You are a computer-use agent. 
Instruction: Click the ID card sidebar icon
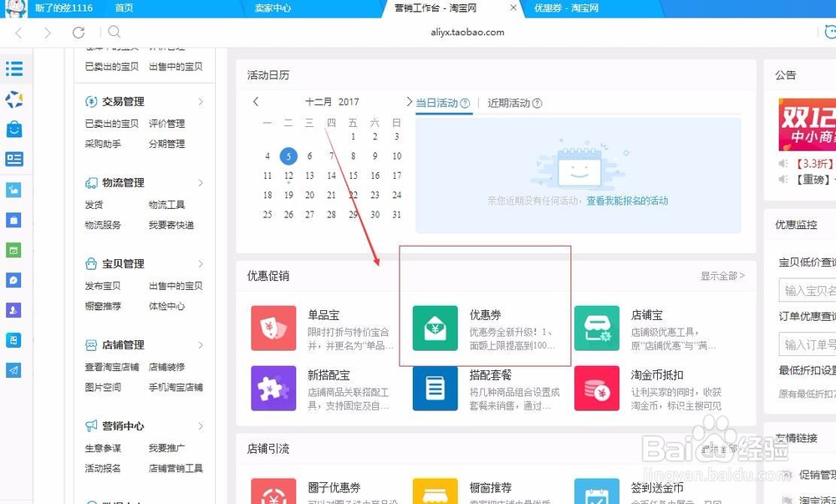point(14,160)
